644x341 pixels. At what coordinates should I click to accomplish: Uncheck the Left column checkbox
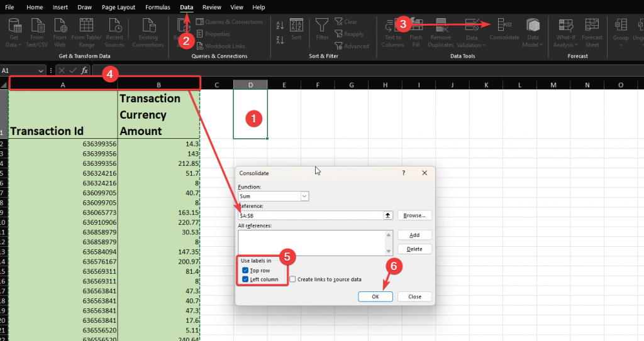click(245, 279)
